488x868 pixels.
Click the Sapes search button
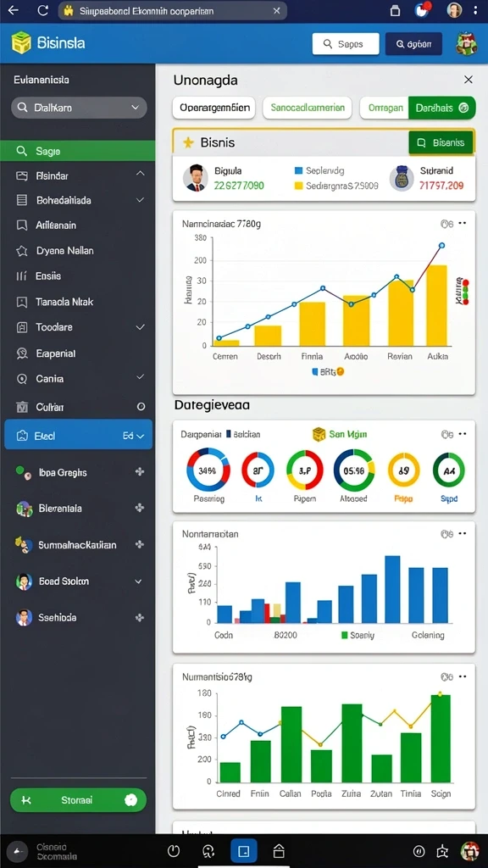coord(346,44)
